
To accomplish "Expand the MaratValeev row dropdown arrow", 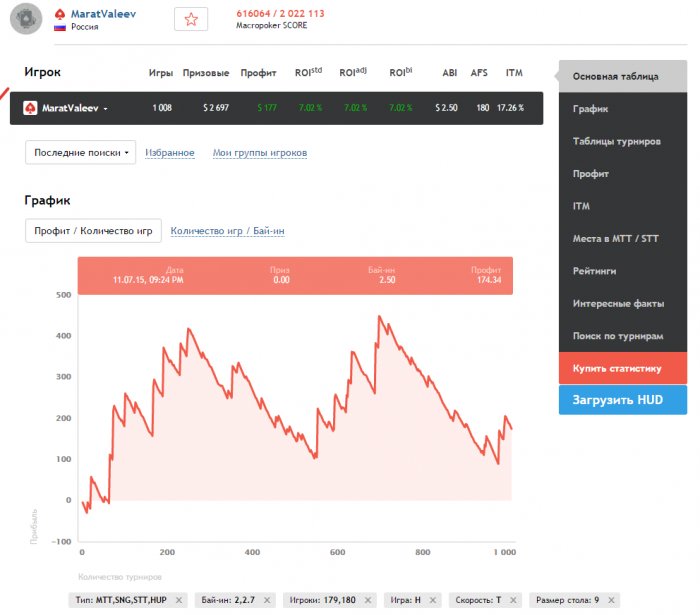I will click(105, 109).
